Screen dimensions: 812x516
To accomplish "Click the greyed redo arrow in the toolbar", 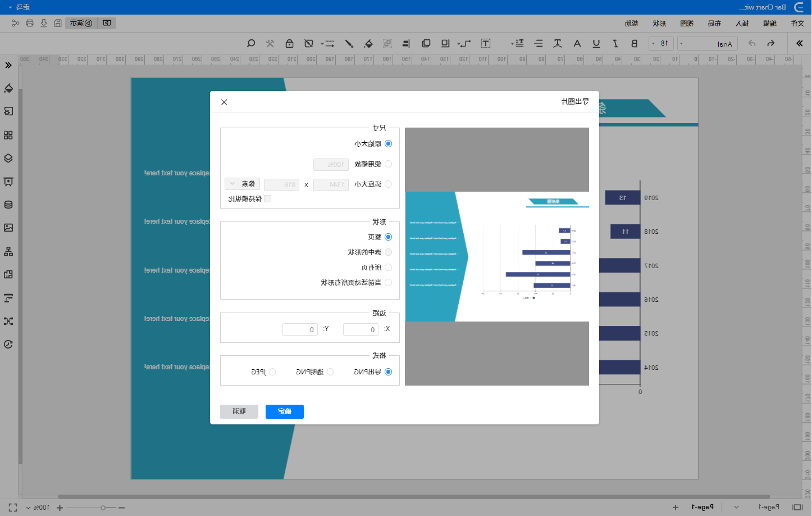I will (752, 43).
